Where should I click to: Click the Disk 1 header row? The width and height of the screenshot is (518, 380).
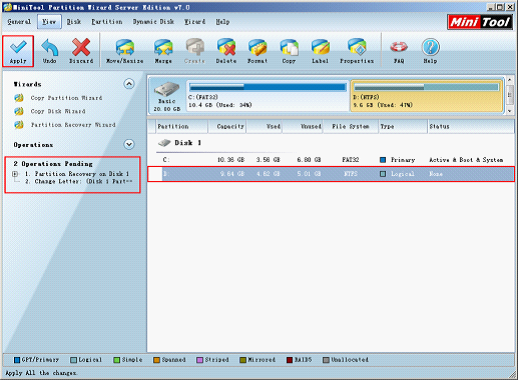tap(180, 143)
